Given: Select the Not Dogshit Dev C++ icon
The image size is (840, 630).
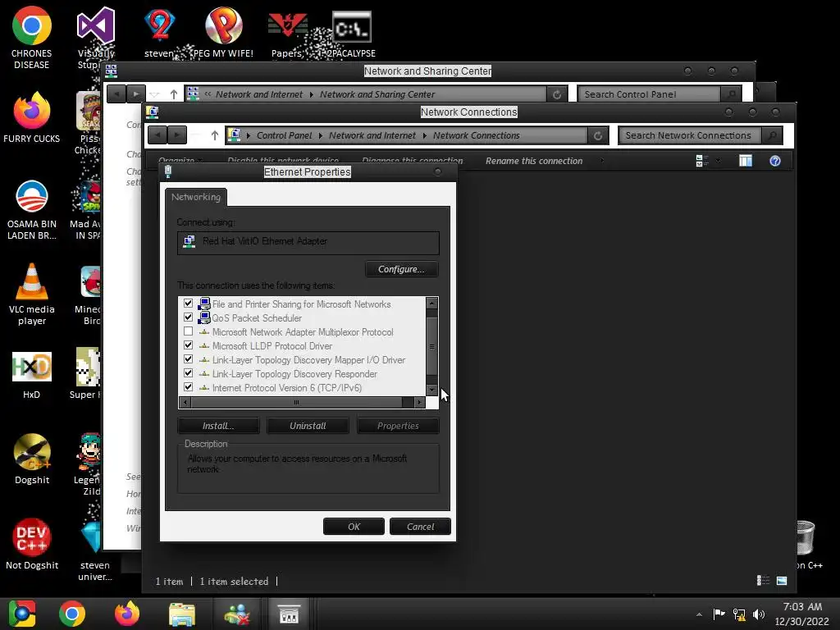Looking at the screenshot, I should click(x=32, y=544).
